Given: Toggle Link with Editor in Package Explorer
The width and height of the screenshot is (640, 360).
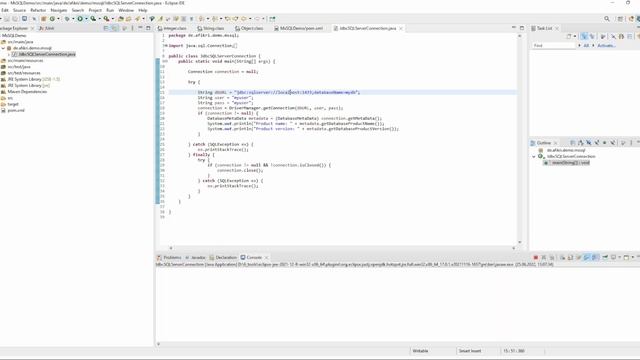Looking at the screenshot, I should click(115, 28).
